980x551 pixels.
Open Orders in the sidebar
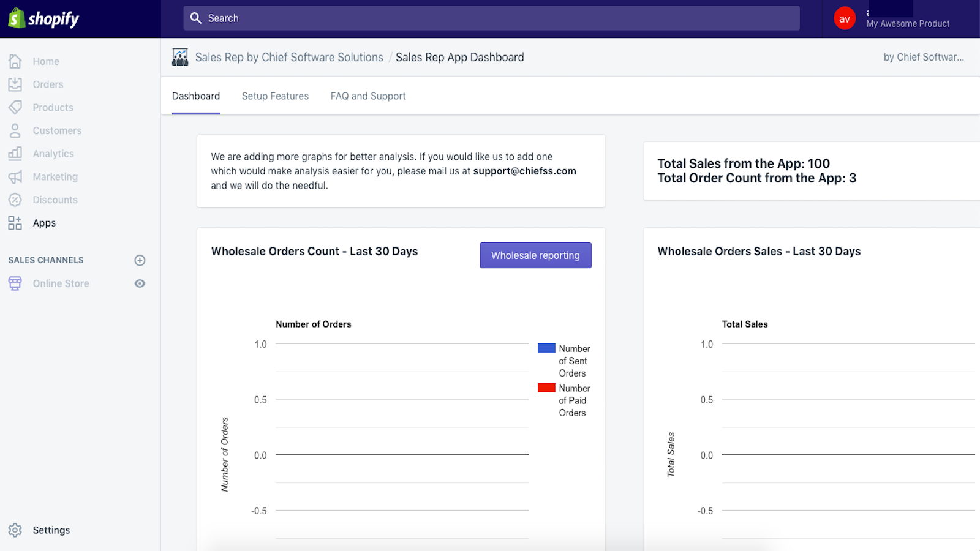tap(48, 84)
